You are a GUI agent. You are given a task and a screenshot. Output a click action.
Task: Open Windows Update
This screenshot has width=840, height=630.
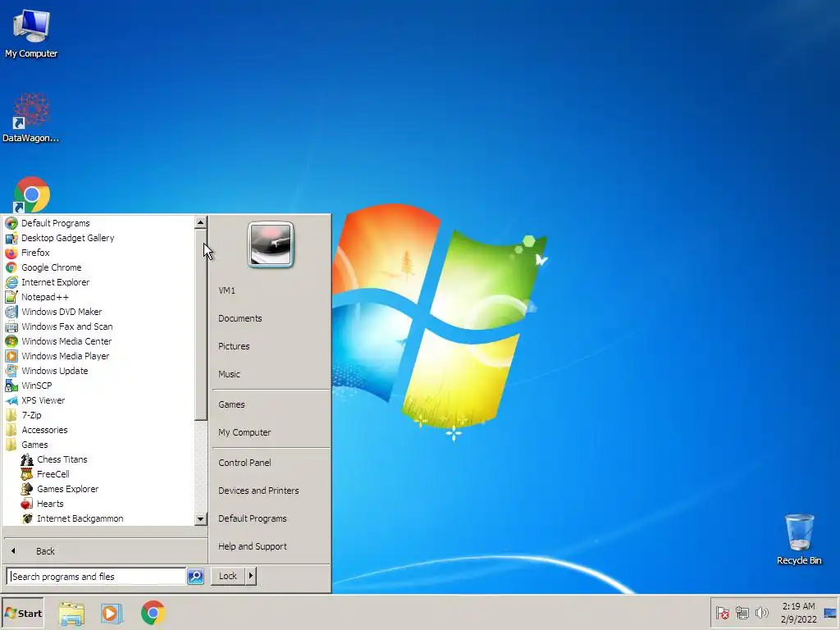[x=55, y=371]
